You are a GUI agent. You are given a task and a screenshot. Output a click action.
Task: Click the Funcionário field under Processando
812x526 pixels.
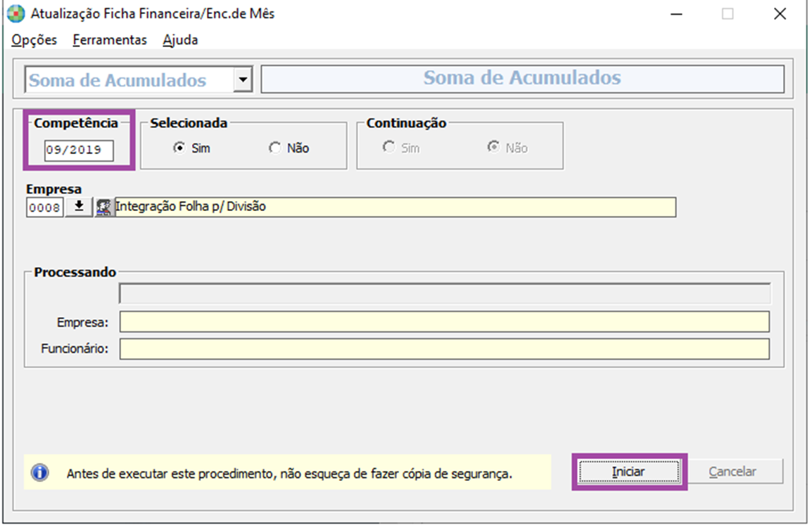tap(445, 349)
